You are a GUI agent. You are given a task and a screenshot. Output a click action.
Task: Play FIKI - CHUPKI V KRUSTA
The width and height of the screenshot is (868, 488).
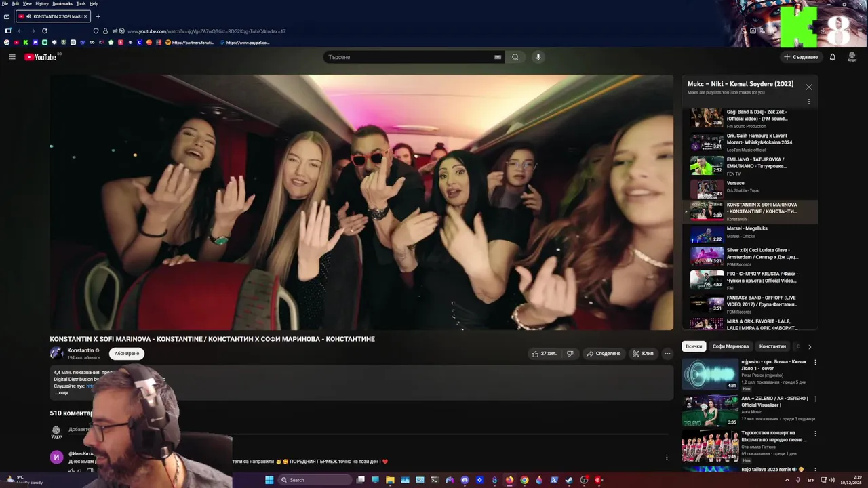pos(750,280)
